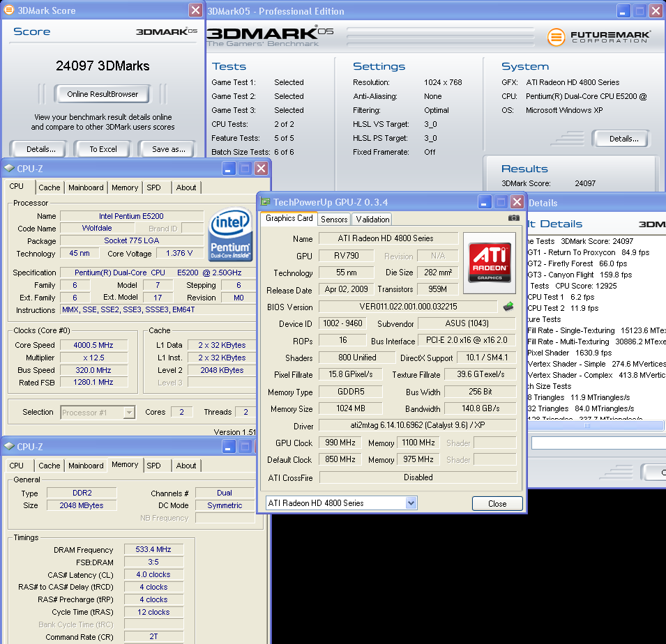Image resolution: width=666 pixels, height=644 pixels.
Task: Open the Memory tab in upper CPU-Z
Action: (x=125, y=187)
